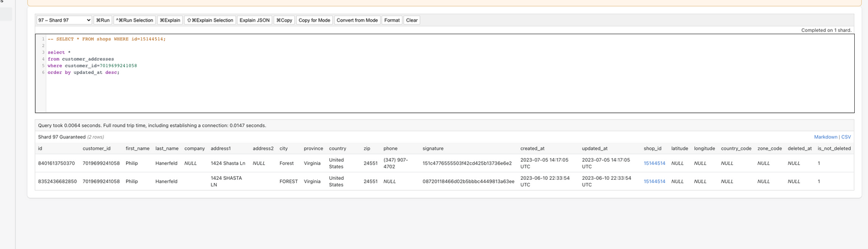Click the Copy for Mode button

[x=314, y=20]
